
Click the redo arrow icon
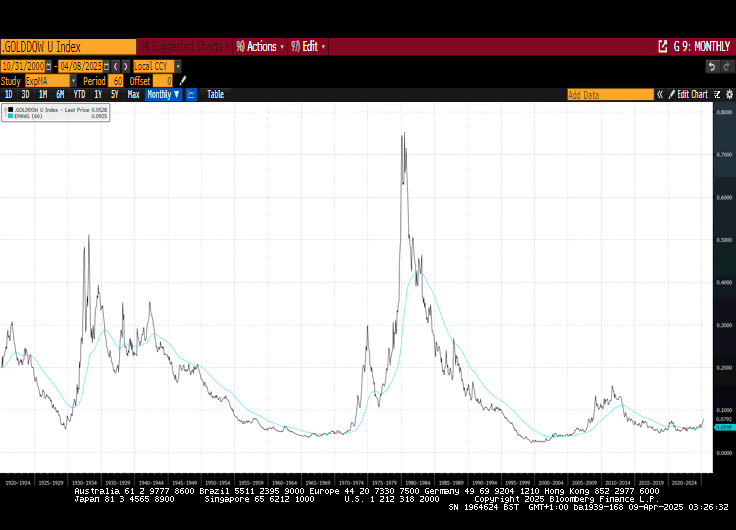pyautogui.click(x=727, y=67)
